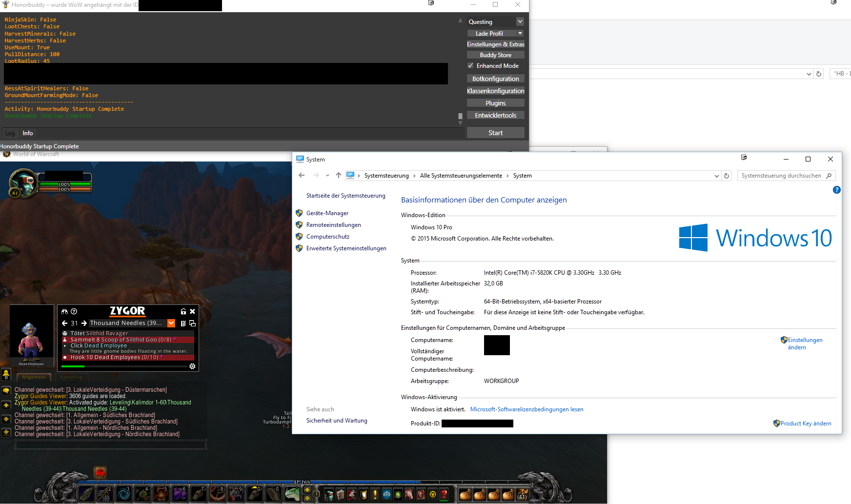Click the player character portrait
This screenshot has height=504, width=851.
pos(23,182)
